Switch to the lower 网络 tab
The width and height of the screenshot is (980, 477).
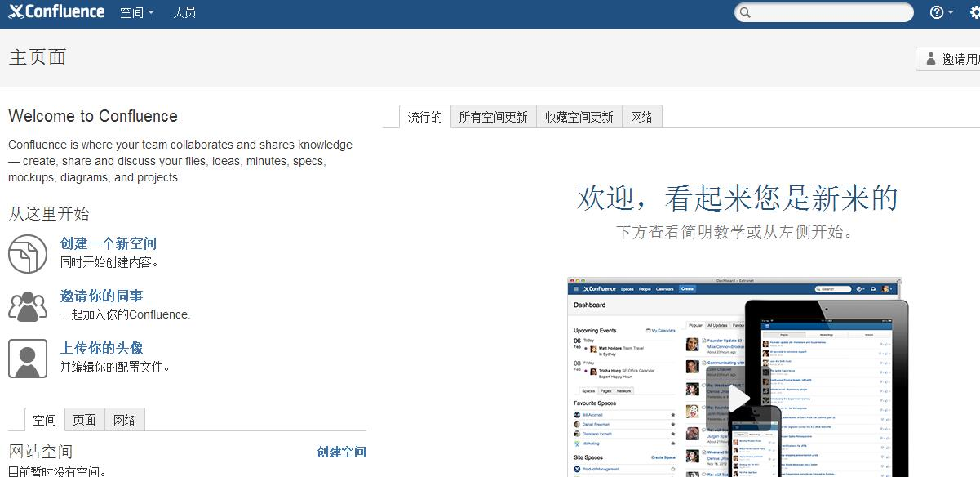pos(125,420)
